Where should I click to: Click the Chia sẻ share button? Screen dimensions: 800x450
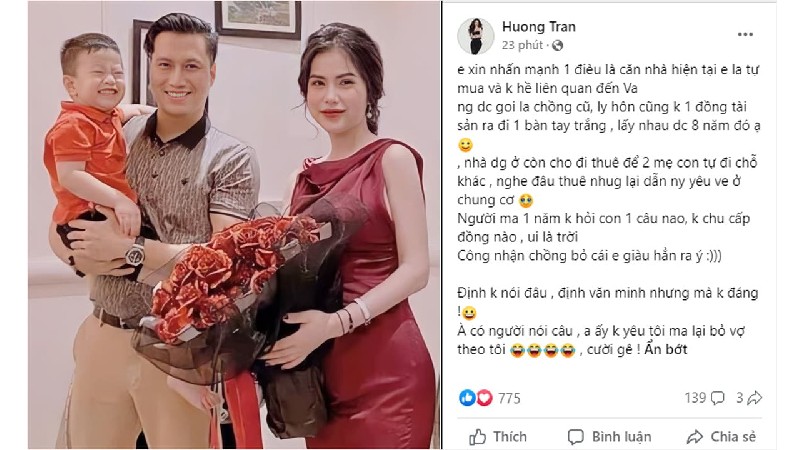721,437
